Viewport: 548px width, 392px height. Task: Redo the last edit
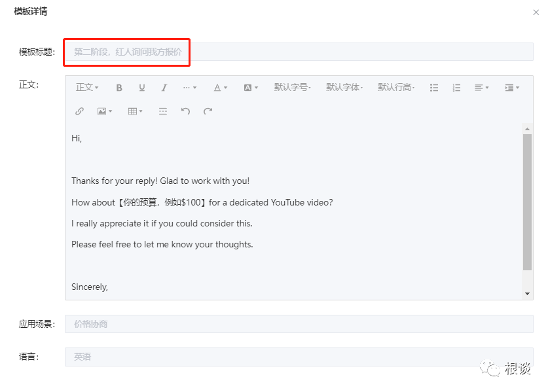(208, 111)
